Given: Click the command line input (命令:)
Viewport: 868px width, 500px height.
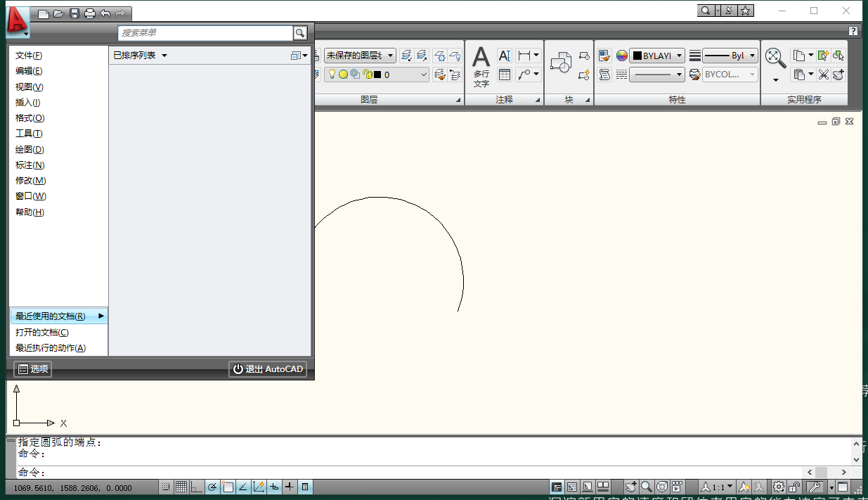Looking at the screenshot, I should coord(408,473).
